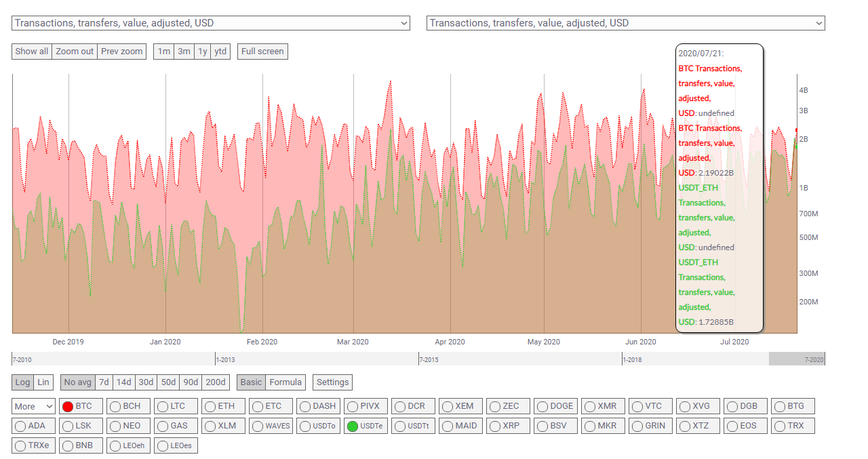This screenshot has width=868, height=459.
Task: Expand the More coins dropdown
Action: pyautogui.click(x=33, y=406)
